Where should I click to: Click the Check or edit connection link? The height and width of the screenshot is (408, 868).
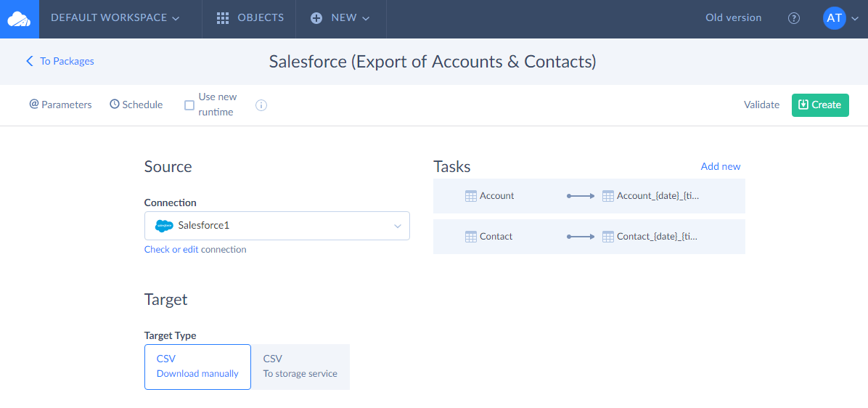(x=171, y=250)
